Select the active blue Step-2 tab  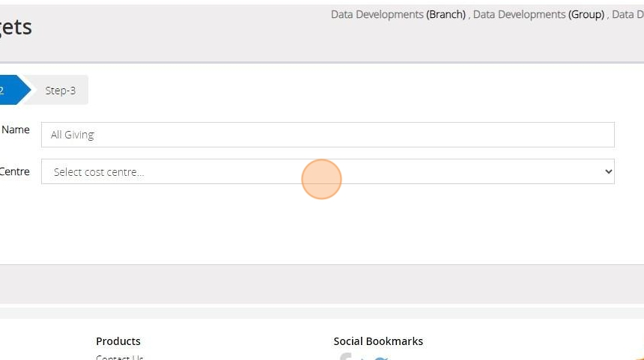pyautogui.click(x=6, y=91)
